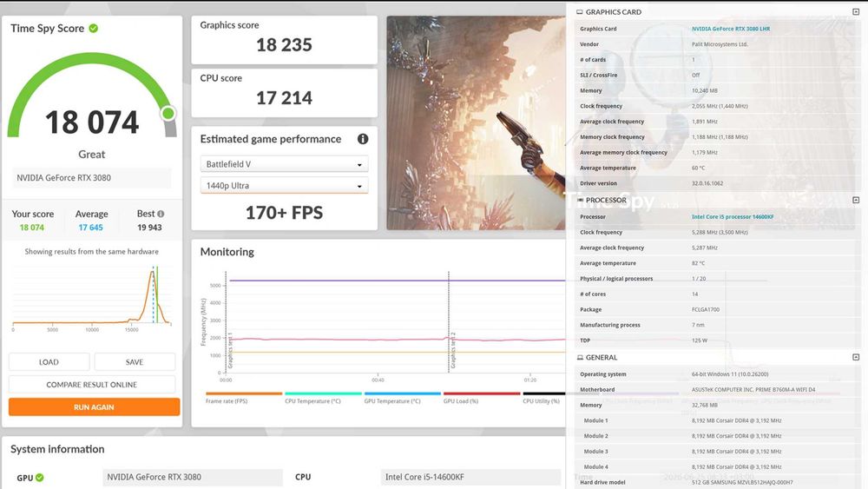Collapse the GRAPHICS CARD section

tap(856, 11)
